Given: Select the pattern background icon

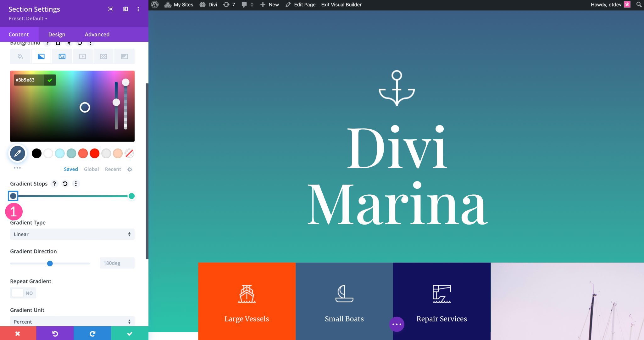Looking at the screenshot, I should 104,56.
